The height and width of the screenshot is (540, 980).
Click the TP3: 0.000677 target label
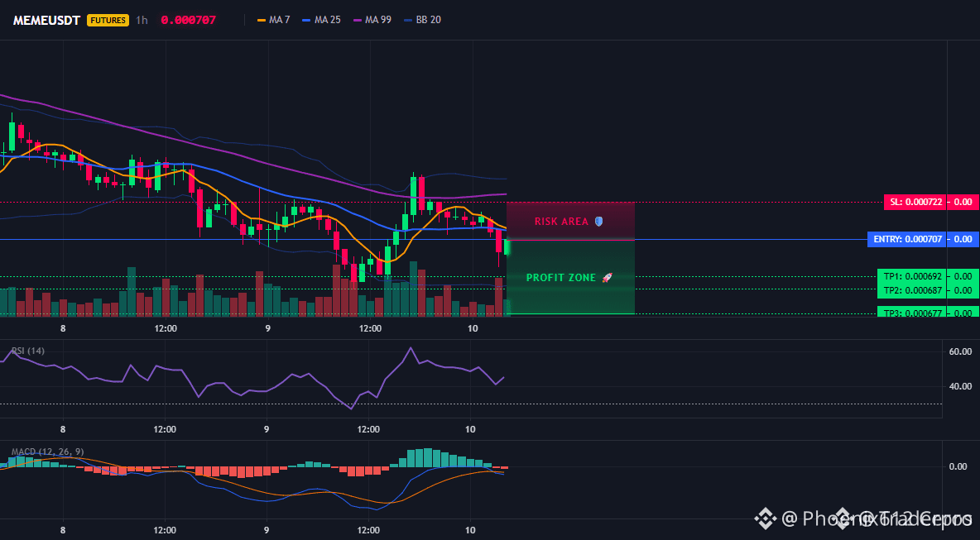(x=927, y=313)
